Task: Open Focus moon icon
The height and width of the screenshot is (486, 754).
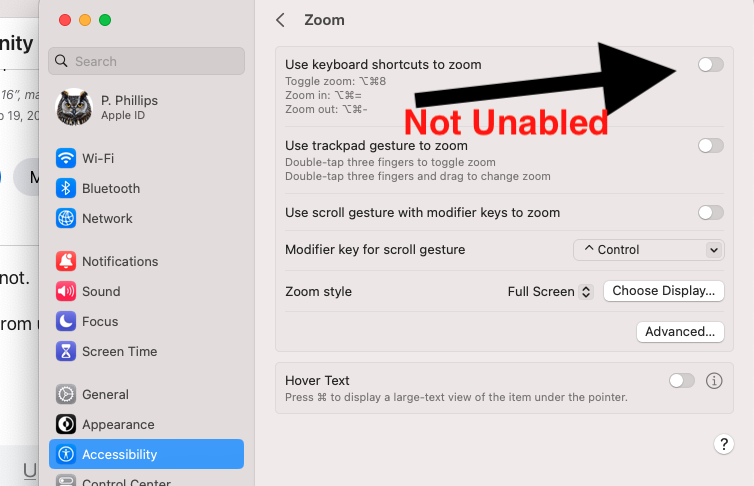Action: click(66, 321)
